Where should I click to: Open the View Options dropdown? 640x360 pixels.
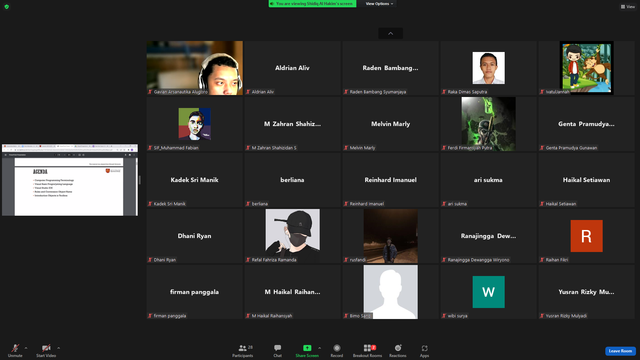379,4
